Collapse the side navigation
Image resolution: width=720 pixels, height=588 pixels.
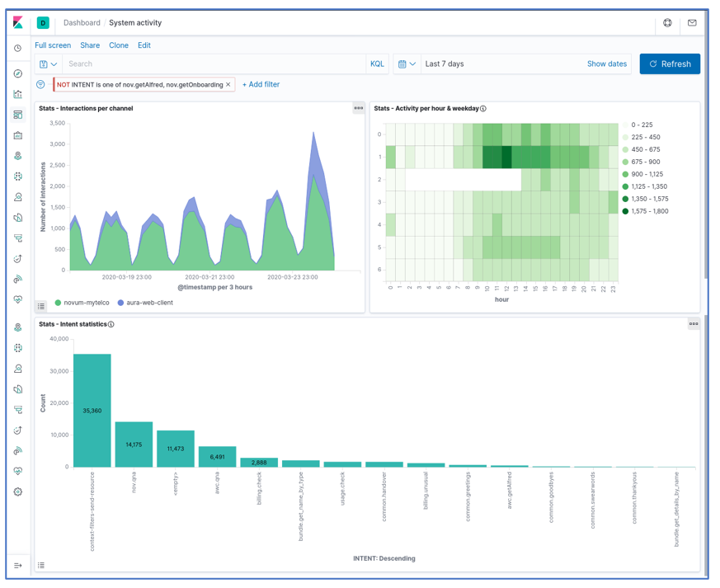pos(18,566)
